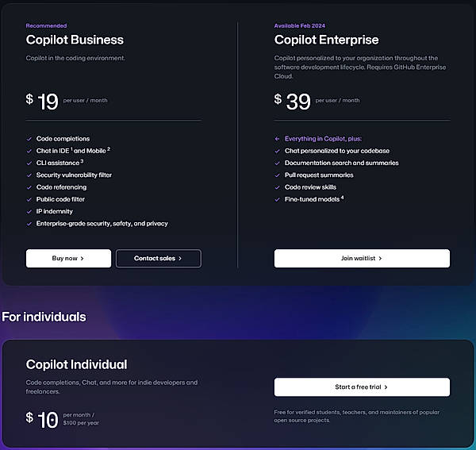Open Contact sales for Copilot Business
Viewport: 476px width, 450px height.
pos(159,259)
